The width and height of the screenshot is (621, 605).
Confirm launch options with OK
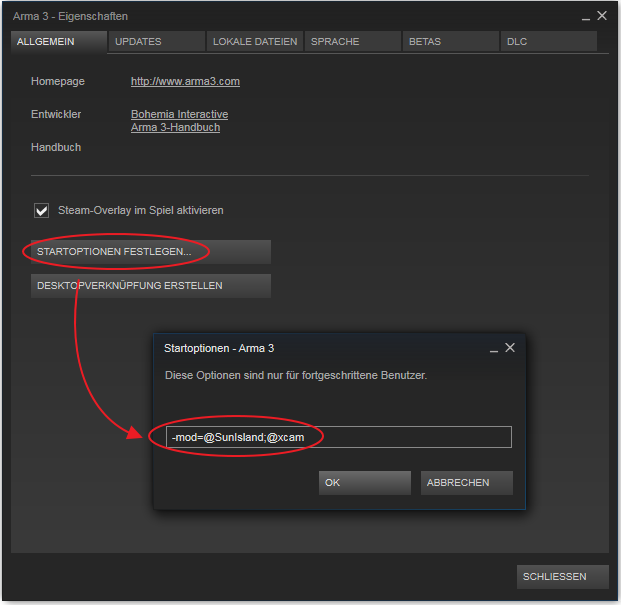(365, 483)
